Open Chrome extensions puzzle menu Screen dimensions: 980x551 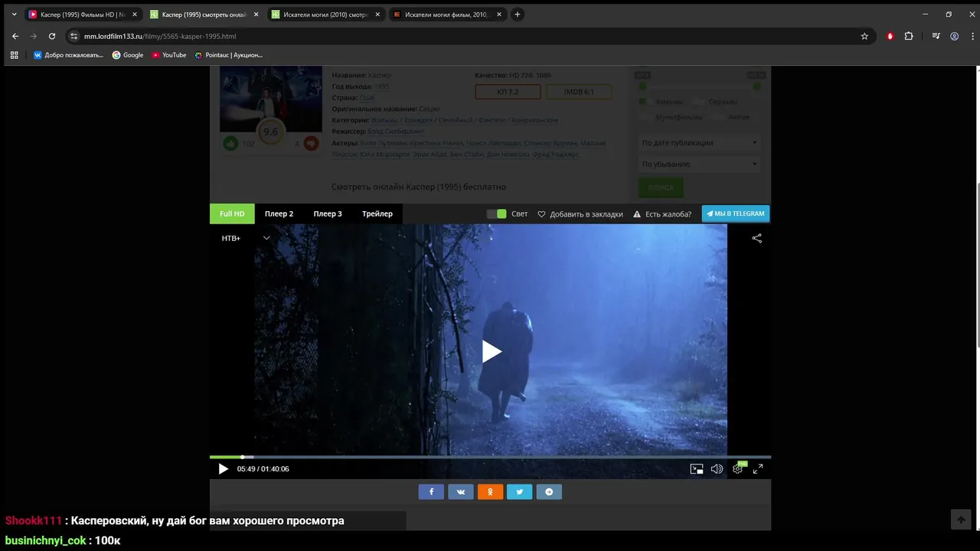909,36
